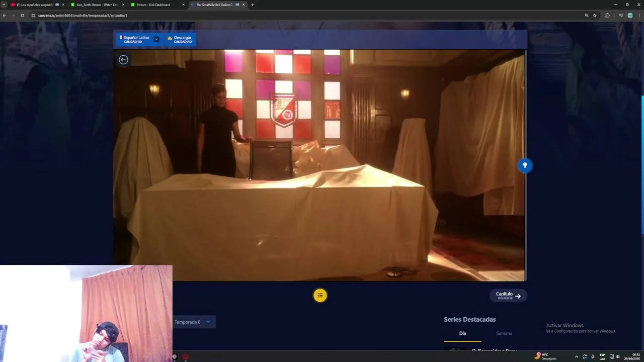Viewport: 644px width, 362px height.
Task: Click the red app icon in the taskbar
Action: click(185, 357)
